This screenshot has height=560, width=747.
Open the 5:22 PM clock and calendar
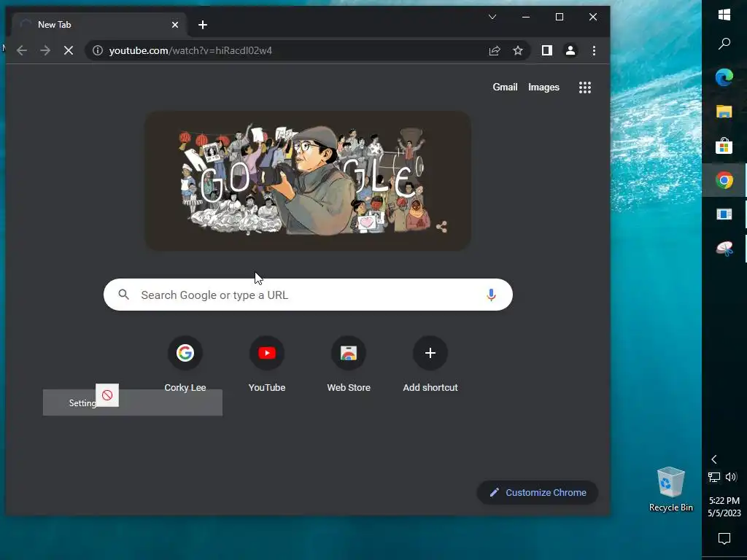click(724, 507)
